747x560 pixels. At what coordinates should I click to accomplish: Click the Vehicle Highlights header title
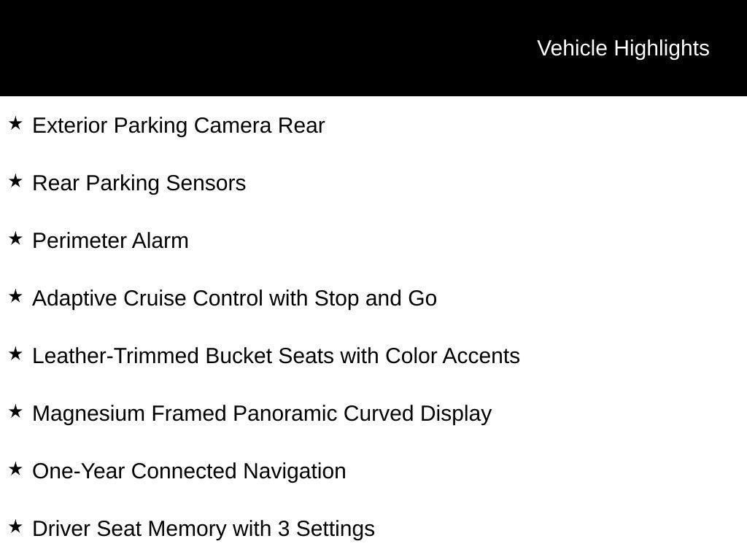[x=623, y=48]
